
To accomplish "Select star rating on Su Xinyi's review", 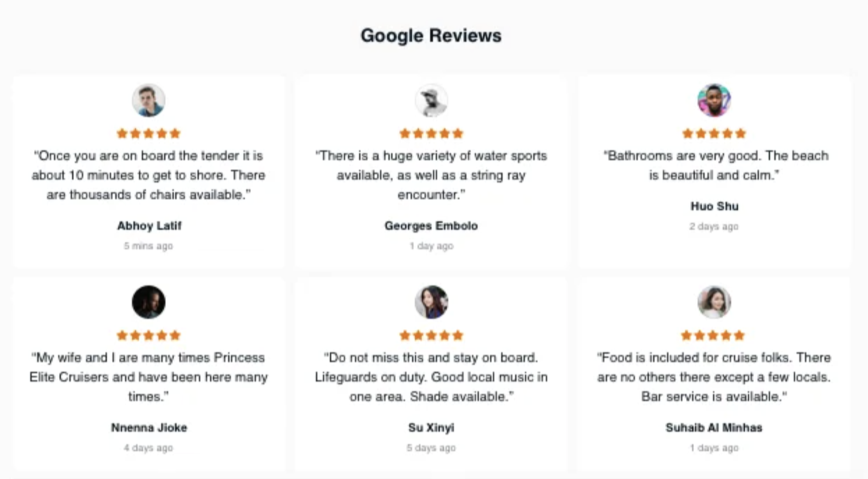I will click(431, 335).
